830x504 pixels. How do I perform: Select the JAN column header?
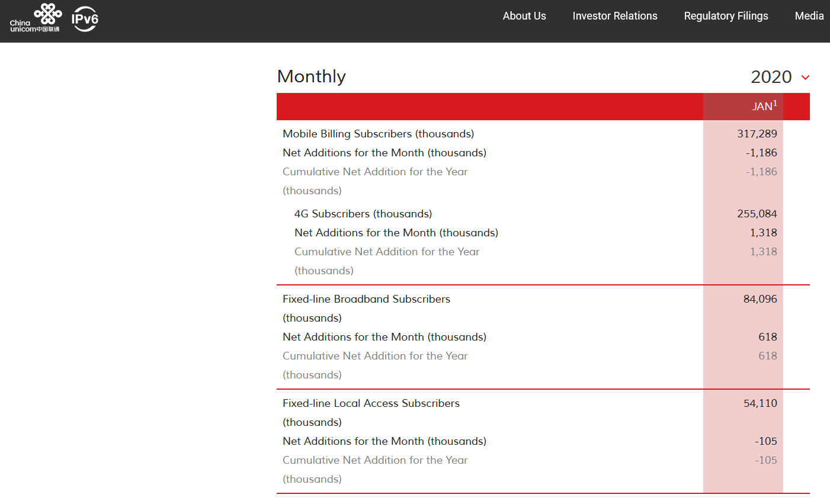(743, 107)
